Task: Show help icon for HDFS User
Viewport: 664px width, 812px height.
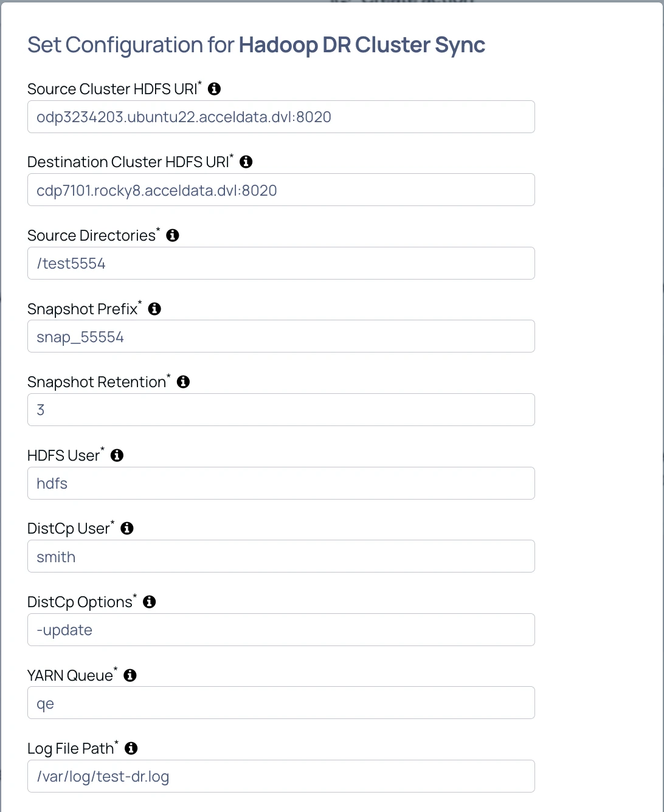Action: coord(117,455)
